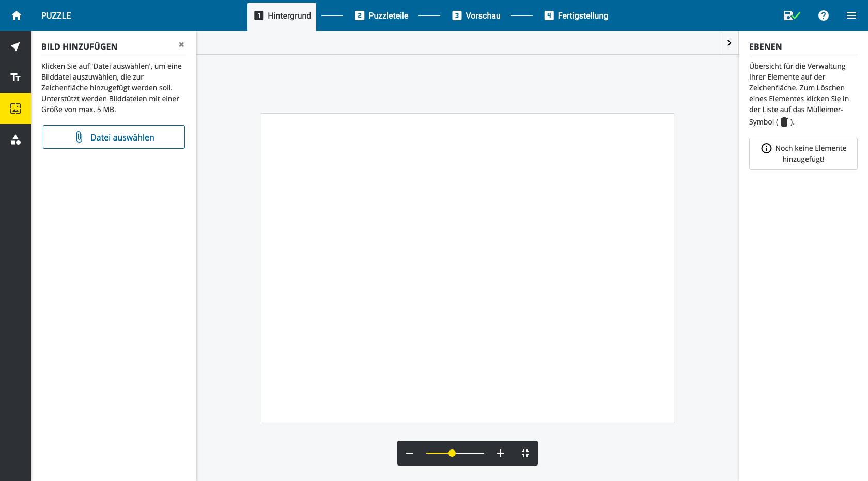Collapse the Ebenen panel with chevron
The width and height of the screenshot is (868, 481).
pyautogui.click(x=729, y=43)
